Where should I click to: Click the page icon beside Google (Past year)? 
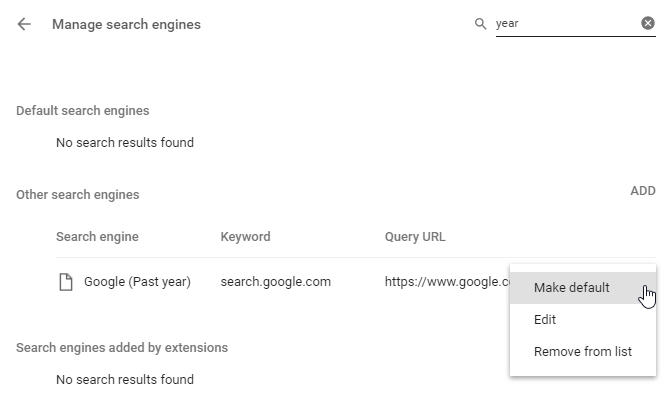coord(66,282)
